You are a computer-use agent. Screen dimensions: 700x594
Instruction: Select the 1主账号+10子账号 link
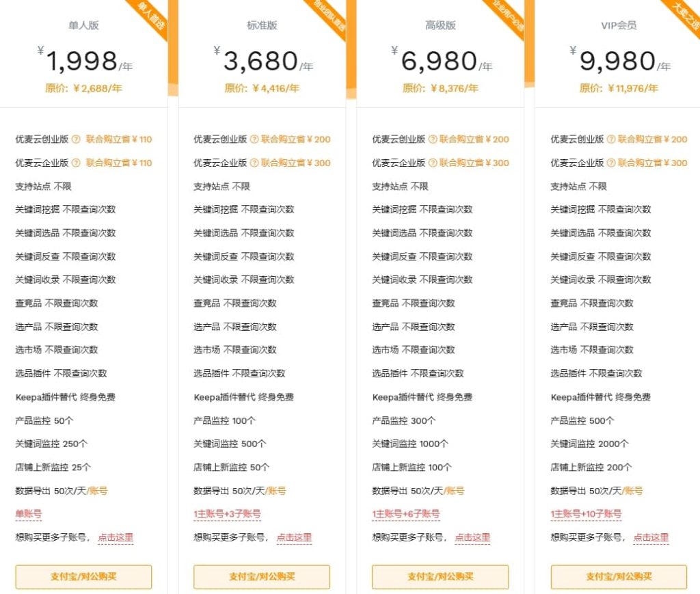pyautogui.click(x=586, y=514)
